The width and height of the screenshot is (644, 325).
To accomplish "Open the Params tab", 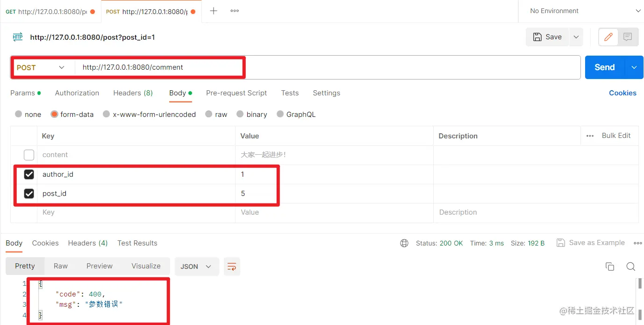I will (x=25, y=93).
